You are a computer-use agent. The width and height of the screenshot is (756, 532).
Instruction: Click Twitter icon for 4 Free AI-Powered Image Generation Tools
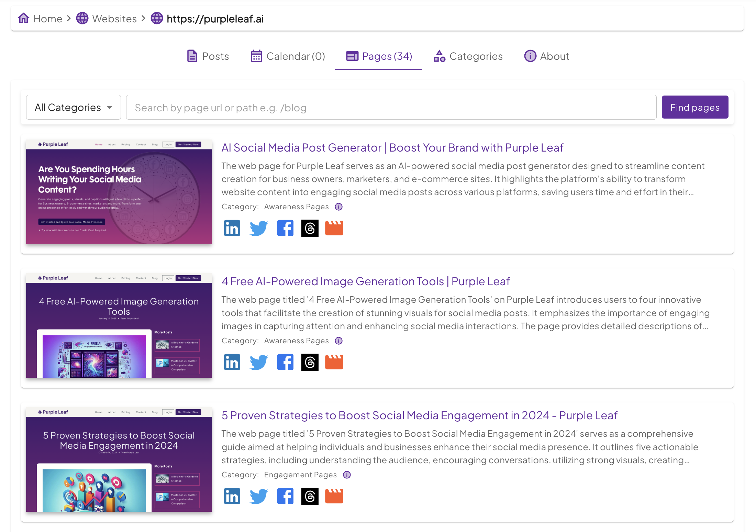pos(258,362)
